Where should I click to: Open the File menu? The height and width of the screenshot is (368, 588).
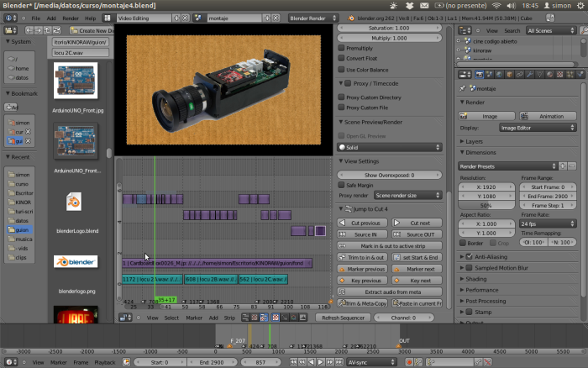point(35,18)
